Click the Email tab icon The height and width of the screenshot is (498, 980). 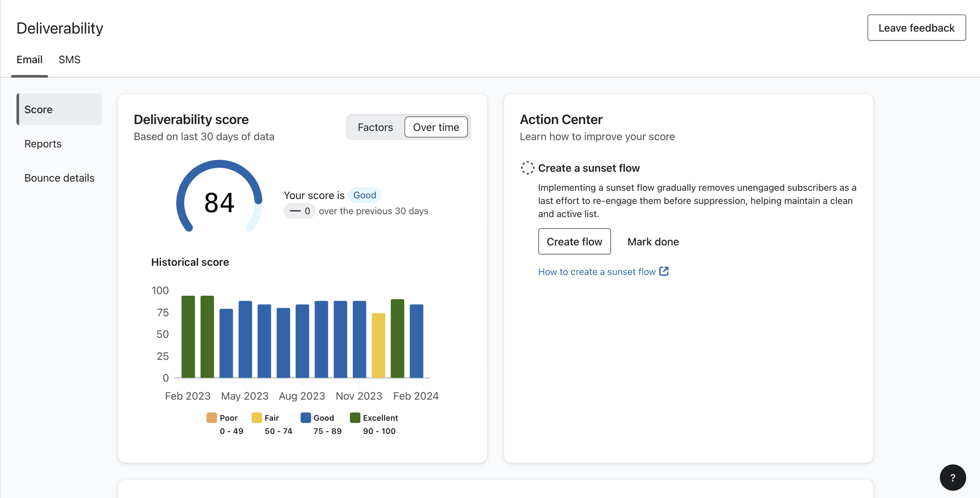[29, 59]
